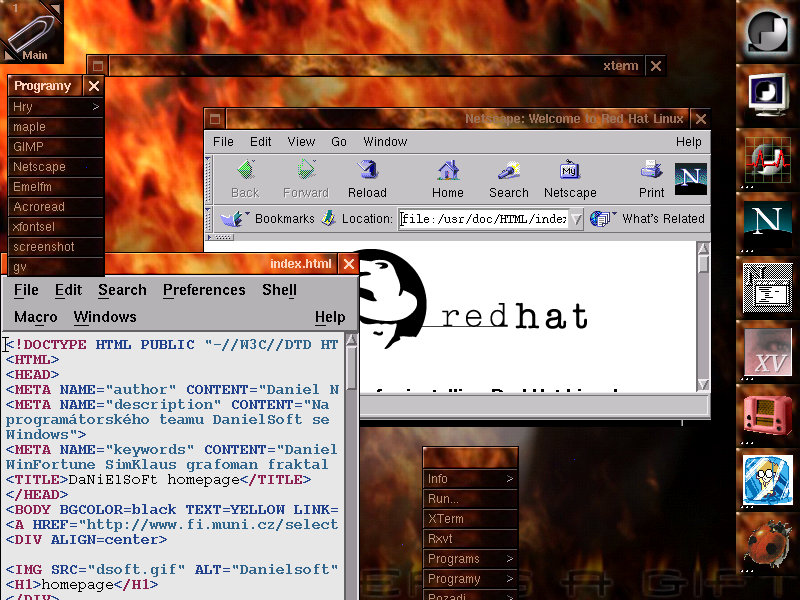Expand the Location URL history dropdown
Viewport: 800px width, 600px height.
576,219
